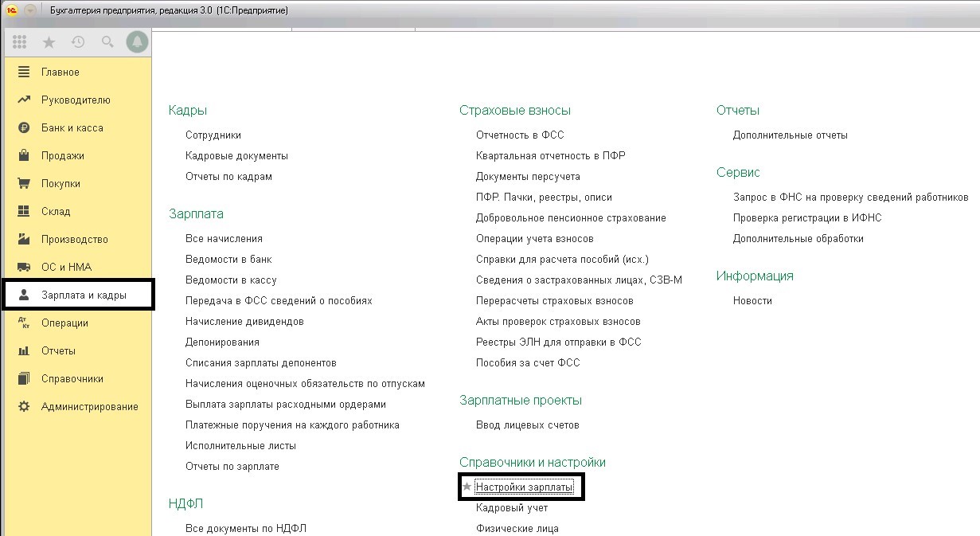Open Настройки зарплаты link
Screen dimensions: 980x536
pos(524,487)
